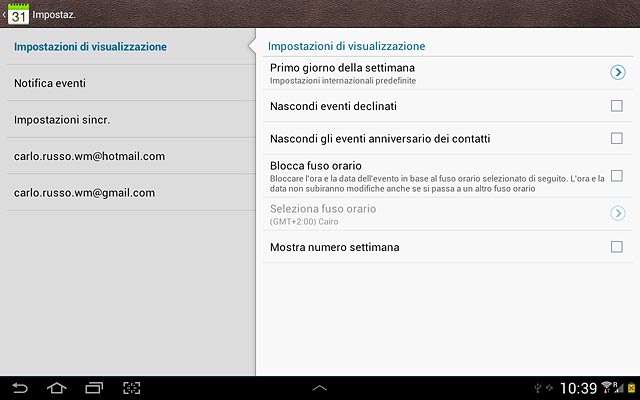Tap the 10:39 clock
The image size is (640, 400).
click(578, 388)
